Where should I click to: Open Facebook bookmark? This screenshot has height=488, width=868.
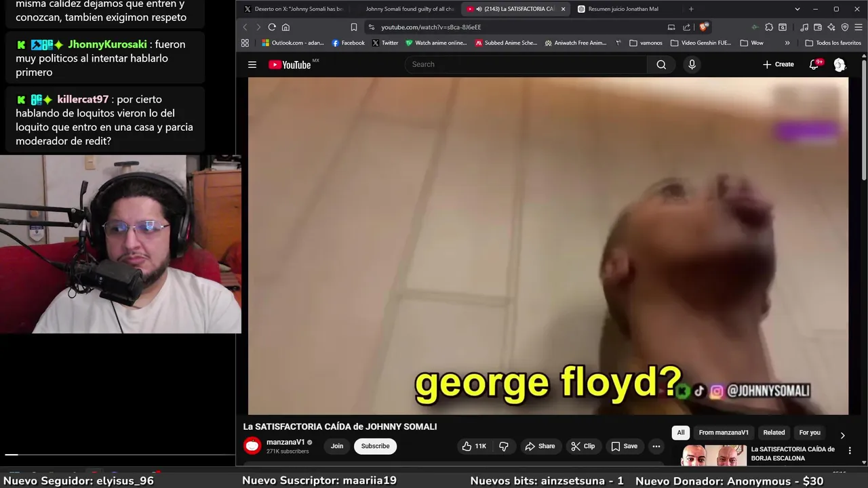[349, 43]
